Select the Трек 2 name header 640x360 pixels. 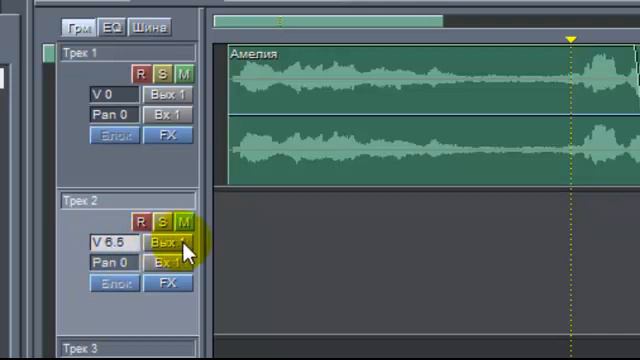(128, 201)
